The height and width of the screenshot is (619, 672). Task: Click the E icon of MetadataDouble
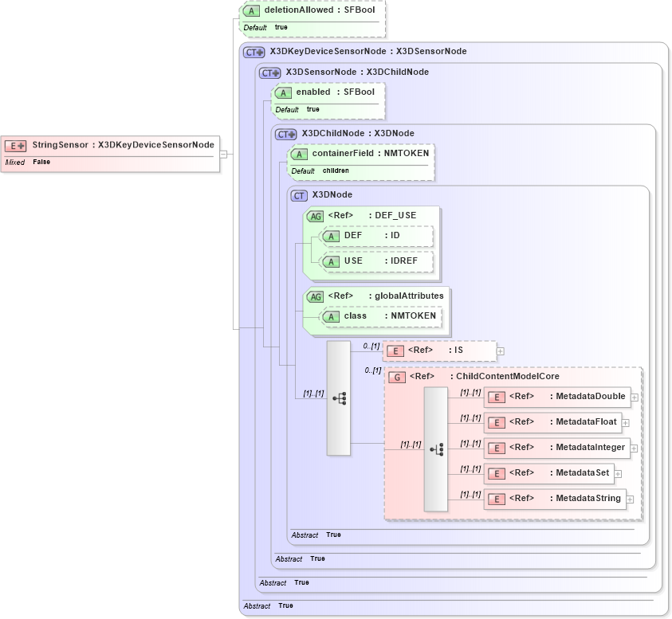coord(497,398)
